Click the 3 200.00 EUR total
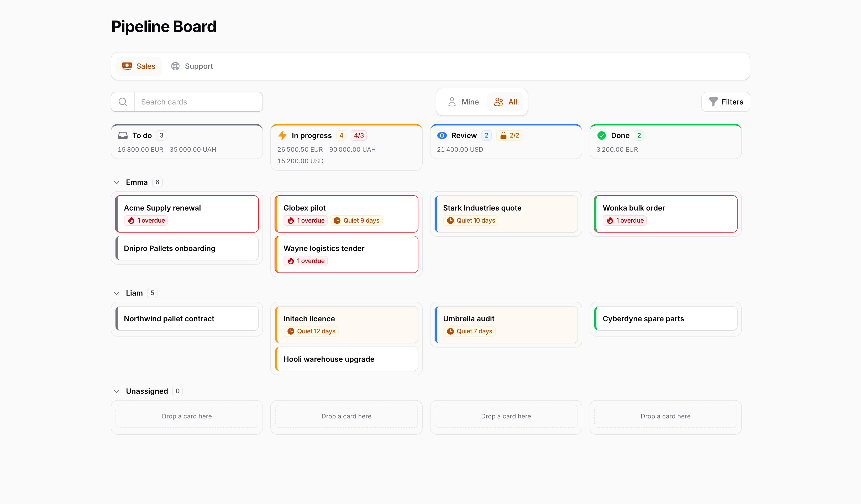The height and width of the screenshot is (504, 861). (x=617, y=150)
